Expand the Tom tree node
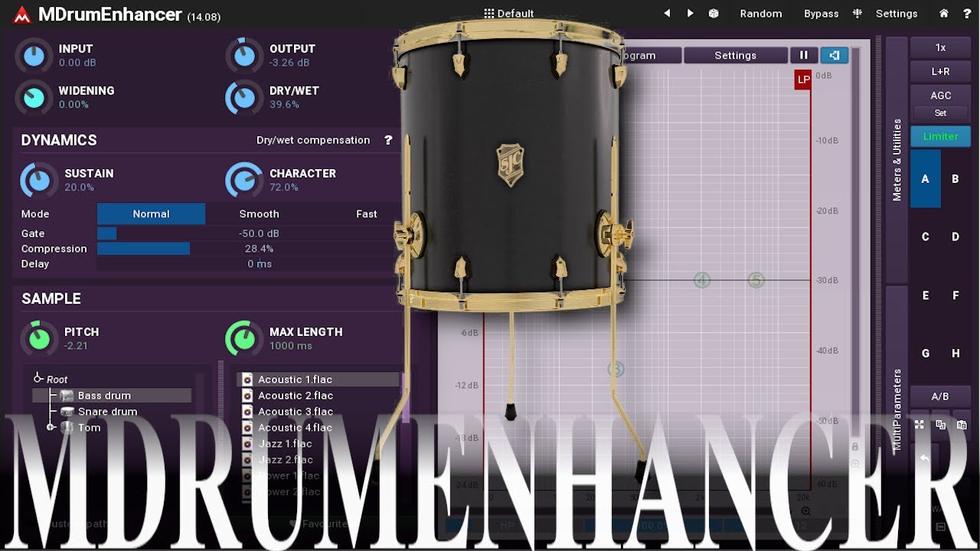 51,427
